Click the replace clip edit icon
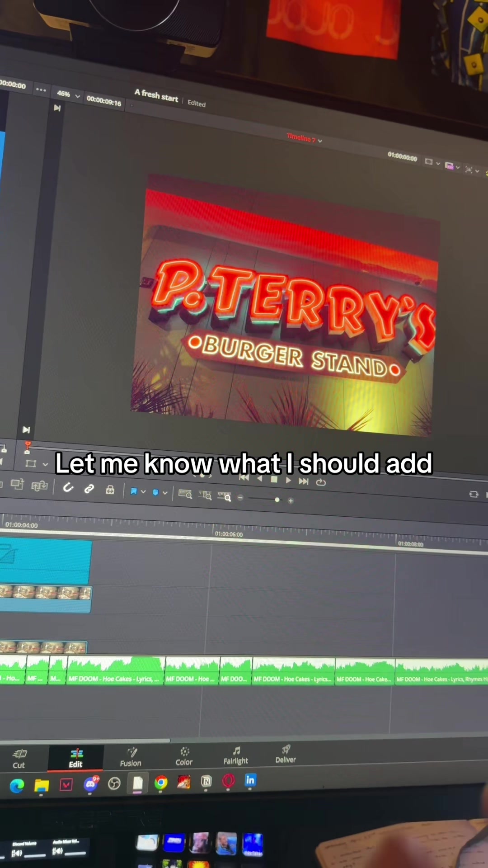Viewport: 488px width, 868px height. click(x=40, y=486)
